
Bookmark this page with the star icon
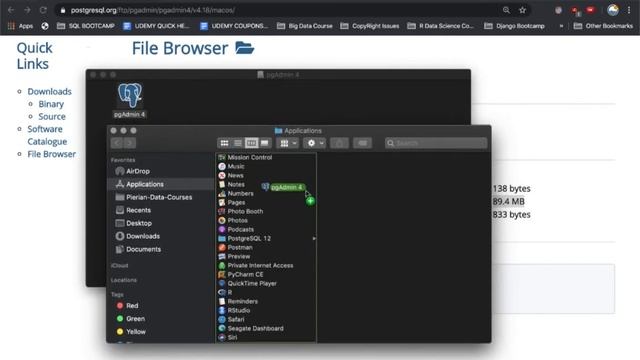pos(522,10)
